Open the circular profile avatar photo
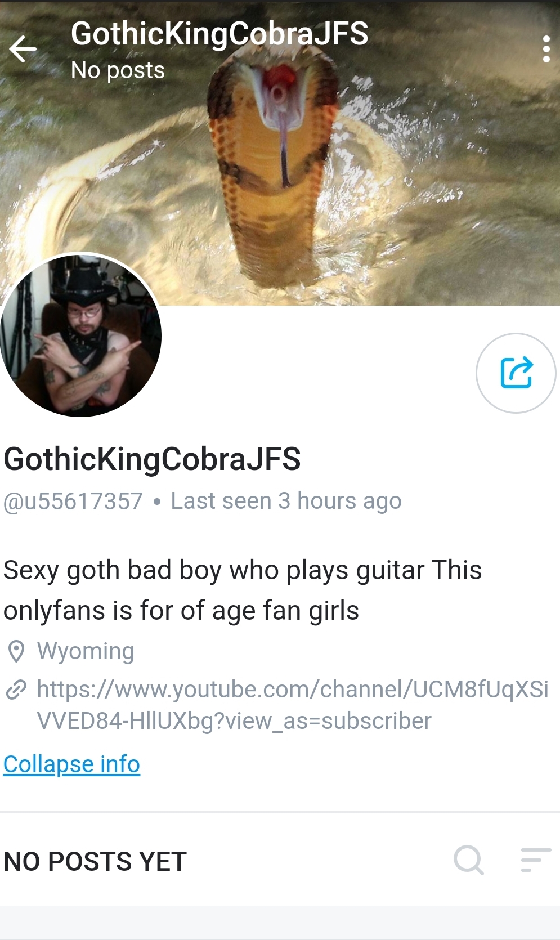The height and width of the screenshot is (940, 560). click(x=80, y=335)
